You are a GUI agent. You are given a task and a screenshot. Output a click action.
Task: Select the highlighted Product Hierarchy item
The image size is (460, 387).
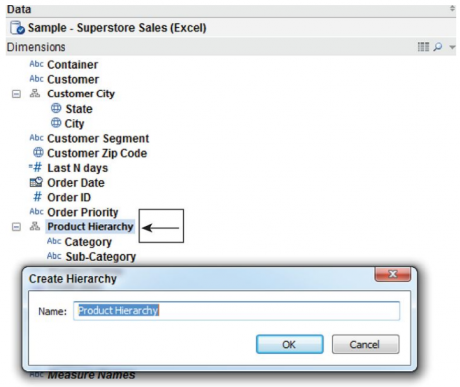(x=90, y=227)
